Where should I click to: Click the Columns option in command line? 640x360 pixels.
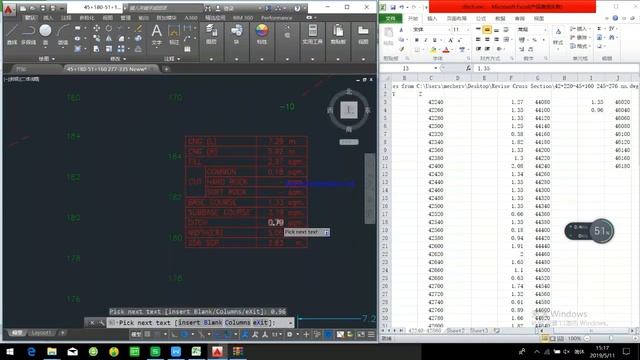237,322
